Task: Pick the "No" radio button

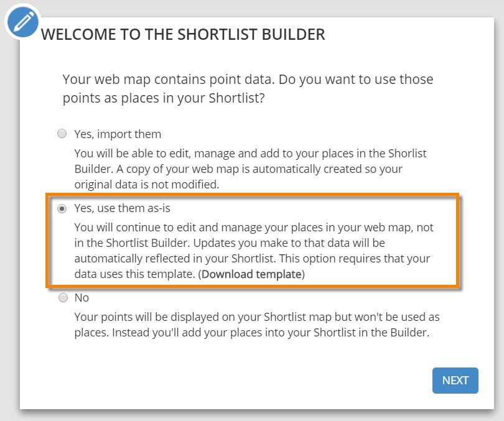Action: [x=62, y=298]
